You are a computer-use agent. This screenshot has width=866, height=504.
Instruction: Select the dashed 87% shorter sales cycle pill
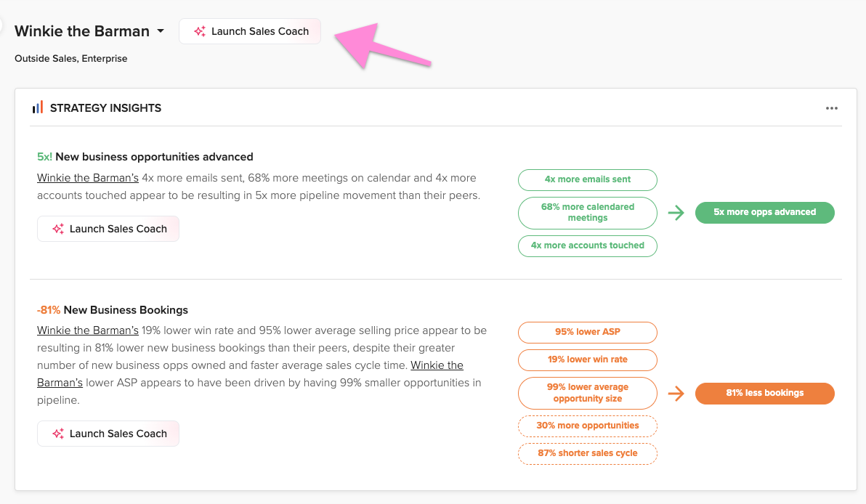pos(588,453)
